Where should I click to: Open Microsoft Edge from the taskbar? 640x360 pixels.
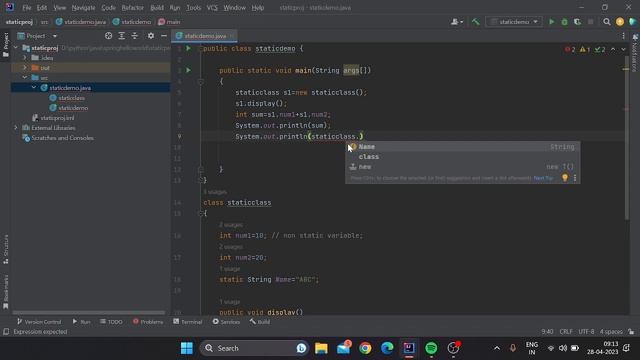(387, 348)
